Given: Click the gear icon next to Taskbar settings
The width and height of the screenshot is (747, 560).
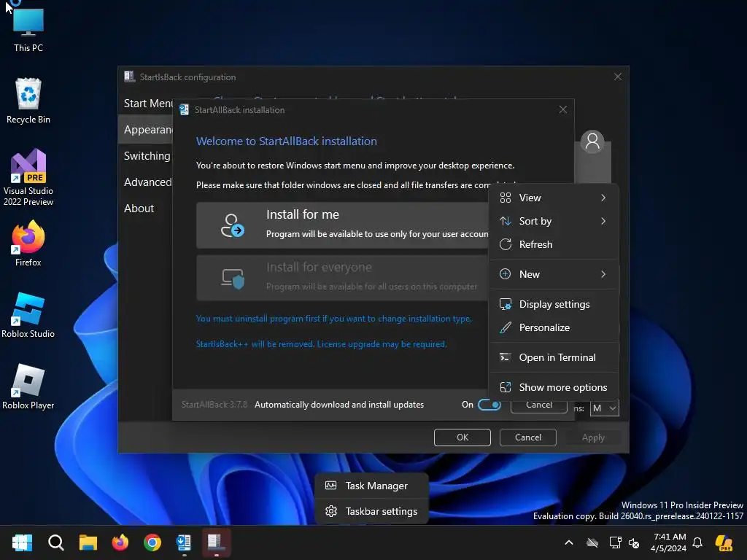Looking at the screenshot, I should tap(330, 511).
